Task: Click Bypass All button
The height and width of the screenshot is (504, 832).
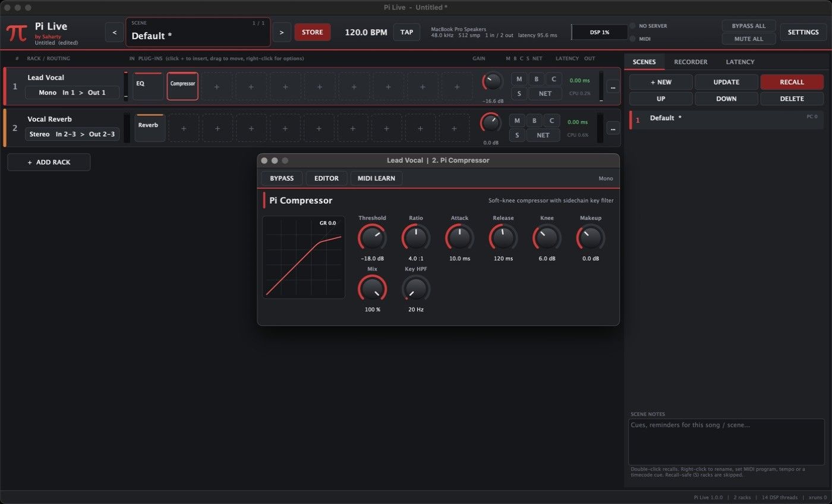Action: [749, 26]
